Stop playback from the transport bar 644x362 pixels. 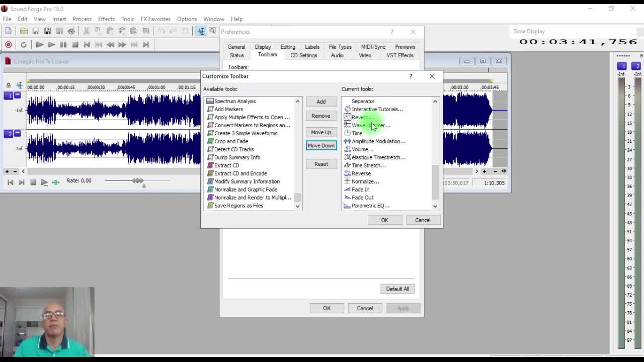click(75, 45)
